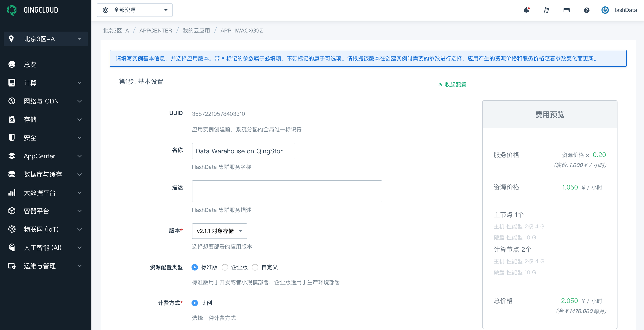Click total price 2.050 value
This screenshot has width=644, height=330.
click(x=569, y=300)
